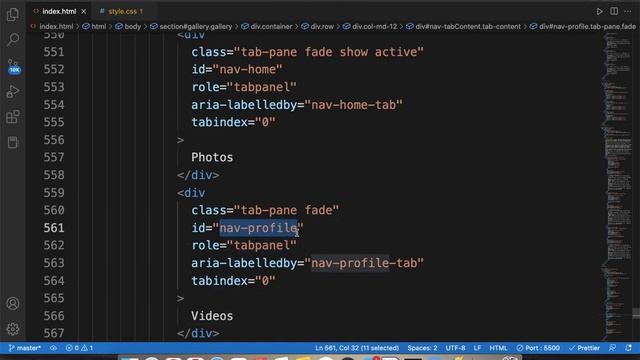Click Ln 561, Col 32 cursor position
This screenshot has width=640, height=360.
tap(357, 348)
